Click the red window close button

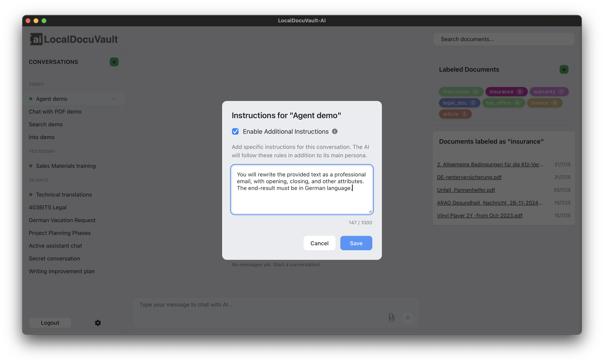coord(28,21)
